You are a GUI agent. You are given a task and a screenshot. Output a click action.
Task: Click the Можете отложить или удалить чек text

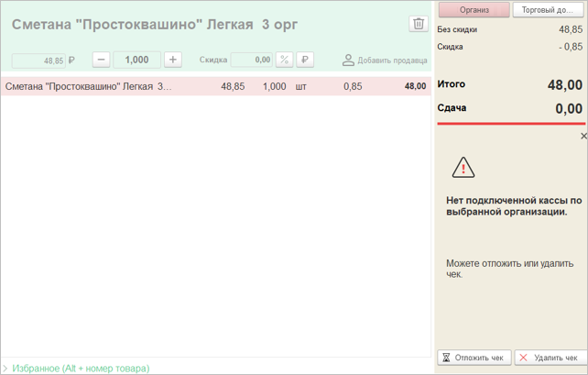(x=509, y=269)
